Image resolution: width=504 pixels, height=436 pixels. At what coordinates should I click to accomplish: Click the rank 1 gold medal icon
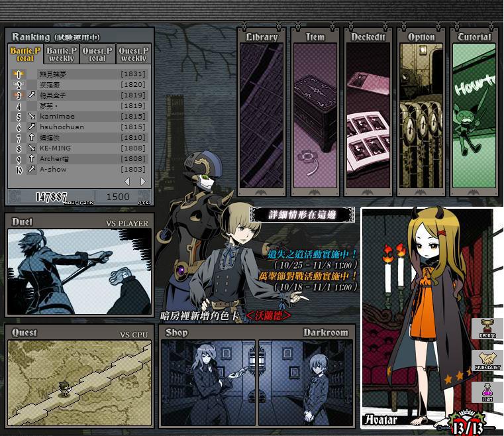coord(19,74)
